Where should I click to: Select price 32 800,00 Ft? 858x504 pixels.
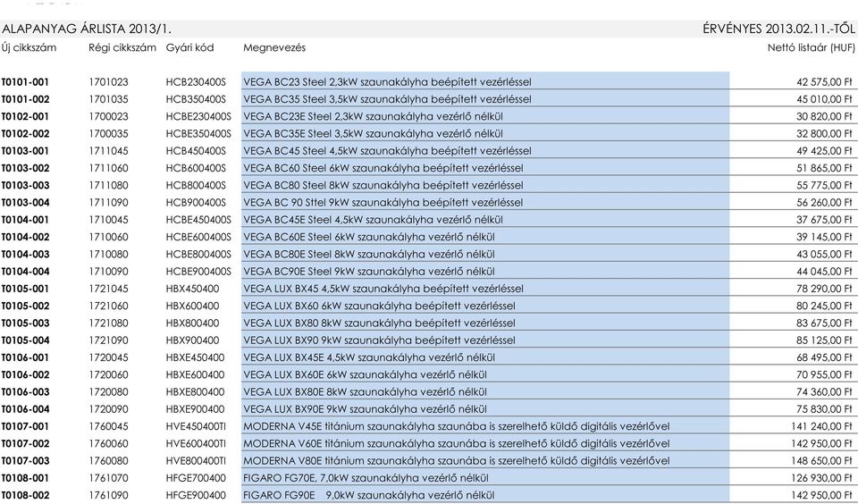825,134
